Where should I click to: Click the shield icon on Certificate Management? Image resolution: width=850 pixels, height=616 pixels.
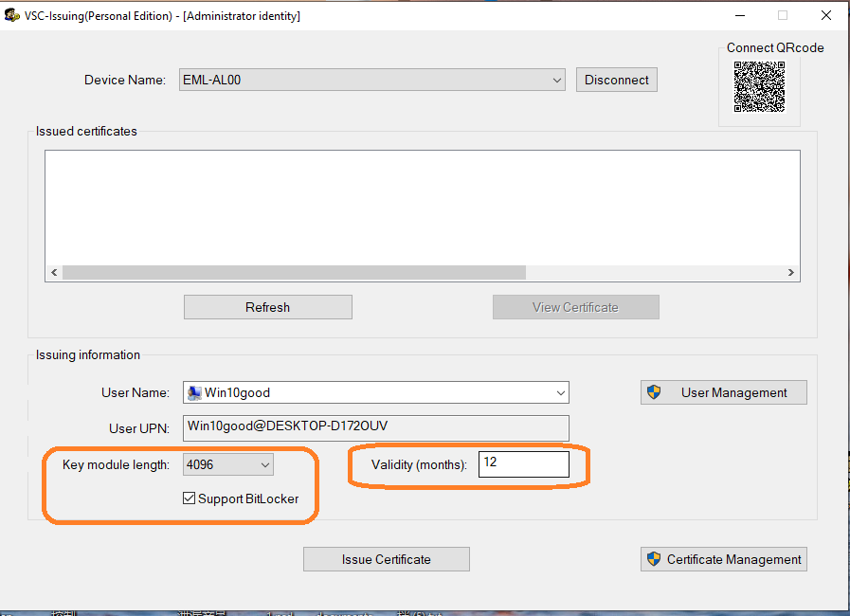point(653,559)
